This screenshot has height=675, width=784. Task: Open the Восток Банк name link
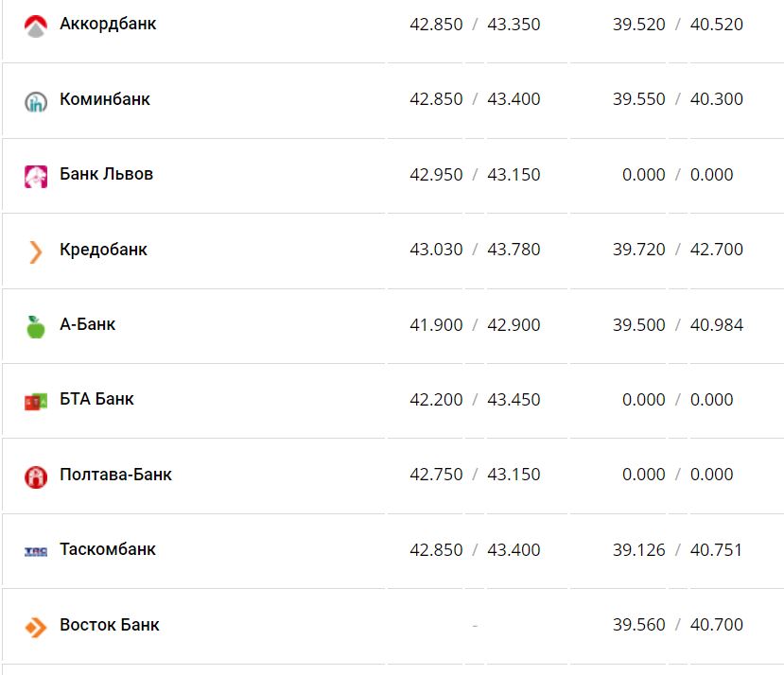pyautogui.click(x=110, y=625)
